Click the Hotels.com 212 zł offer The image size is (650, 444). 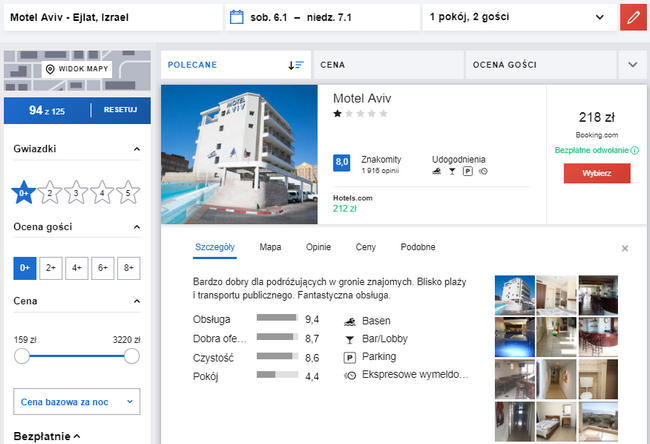353,204
